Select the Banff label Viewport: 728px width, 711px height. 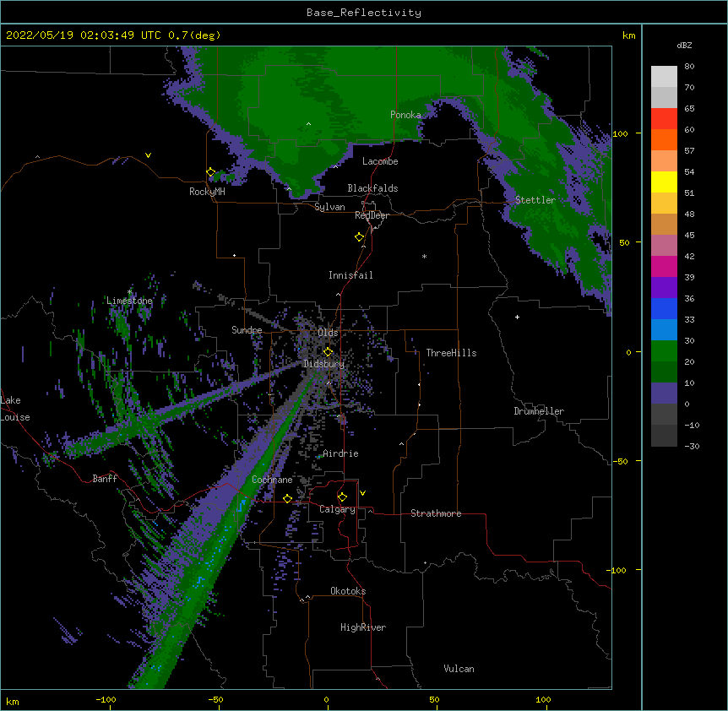tap(105, 479)
